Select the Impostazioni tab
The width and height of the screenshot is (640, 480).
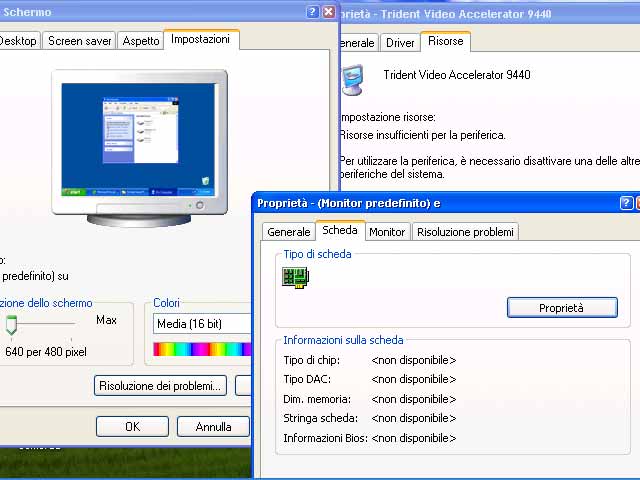(x=200, y=39)
